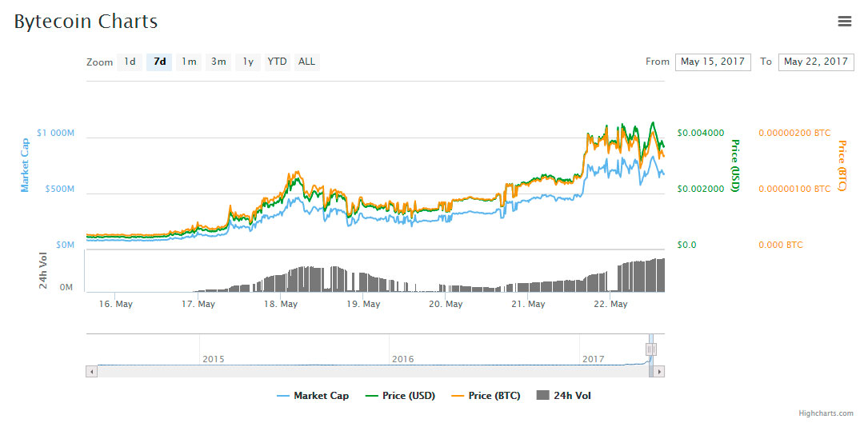
Task: Click the $0.004000 price label
Action: [701, 133]
